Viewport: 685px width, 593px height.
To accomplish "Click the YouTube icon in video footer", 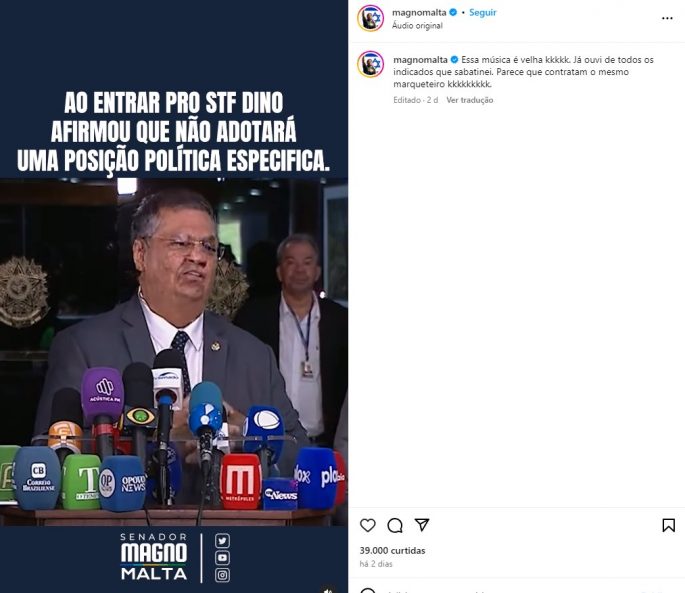I will pyautogui.click(x=222, y=558).
